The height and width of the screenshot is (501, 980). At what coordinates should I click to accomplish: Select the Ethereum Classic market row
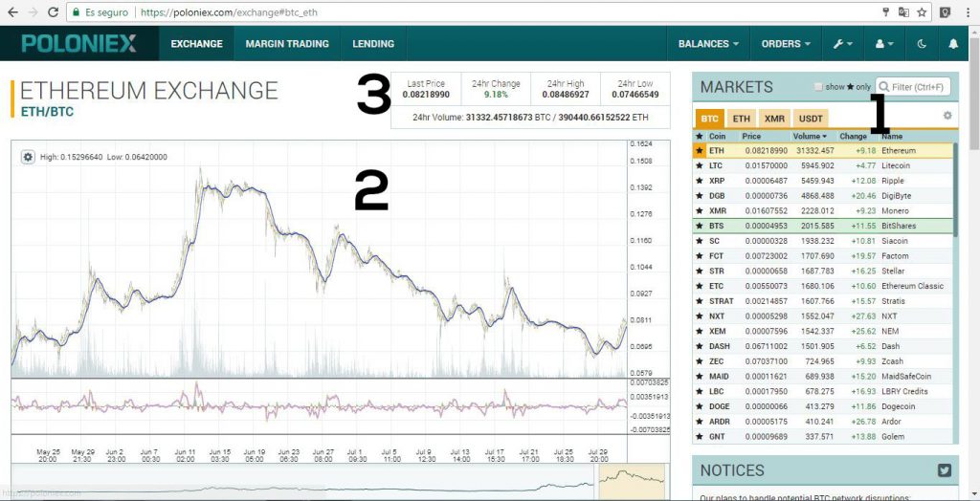click(824, 286)
